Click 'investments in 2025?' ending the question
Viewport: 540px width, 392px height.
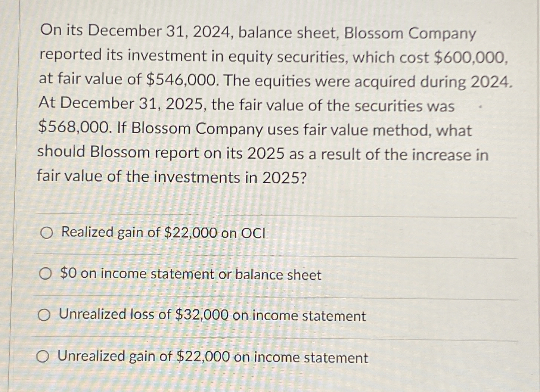pos(230,178)
